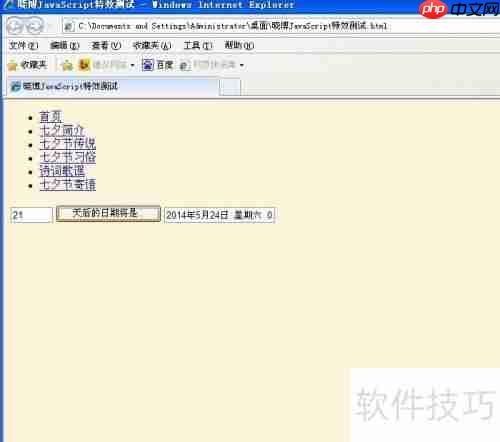
Task: Click the address bar file path
Action: (x=233, y=26)
